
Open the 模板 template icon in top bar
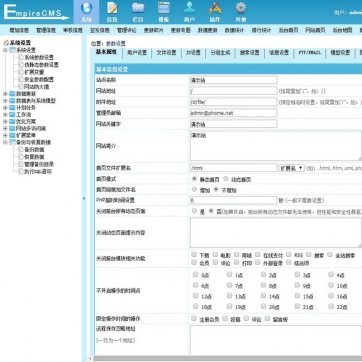[x=164, y=8]
